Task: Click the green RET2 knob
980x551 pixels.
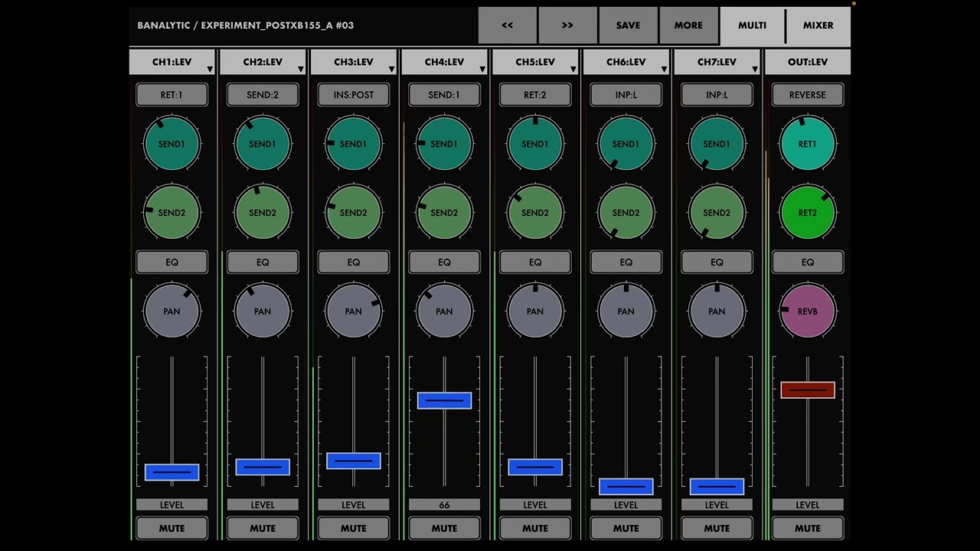Action: tap(807, 213)
